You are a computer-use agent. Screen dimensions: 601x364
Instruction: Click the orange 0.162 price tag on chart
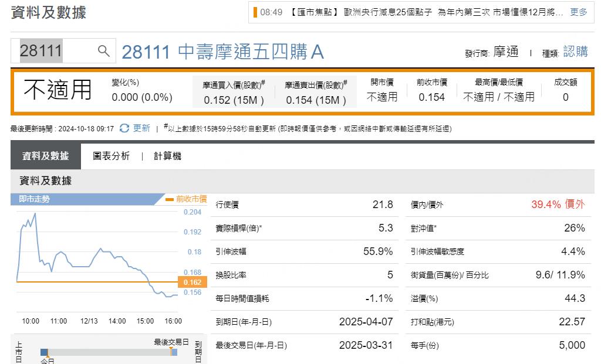[x=192, y=282]
